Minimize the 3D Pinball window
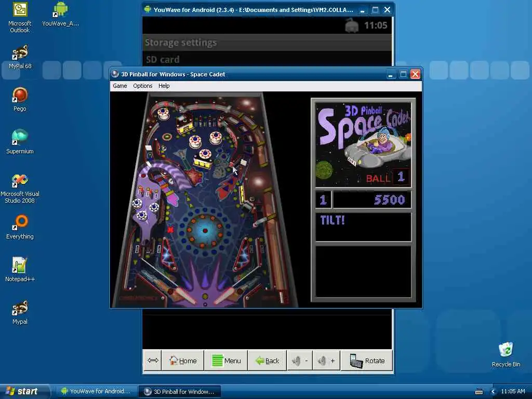 coord(391,74)
